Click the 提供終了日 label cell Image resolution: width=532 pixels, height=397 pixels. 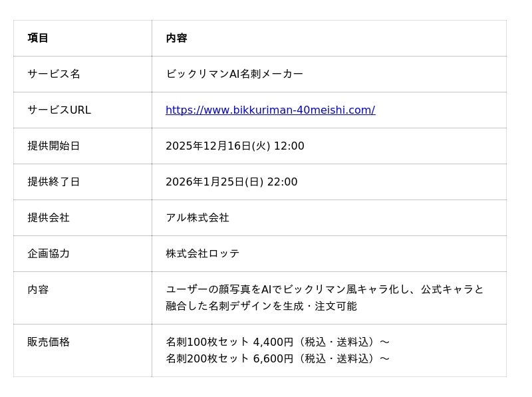tap(54, 182)
